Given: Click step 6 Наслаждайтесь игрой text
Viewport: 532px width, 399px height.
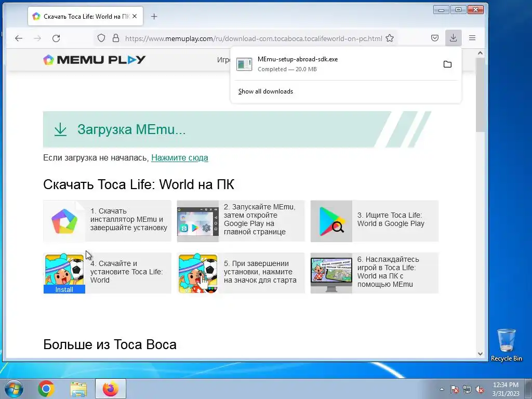Looking at the screenshot, I should point(388,272).
